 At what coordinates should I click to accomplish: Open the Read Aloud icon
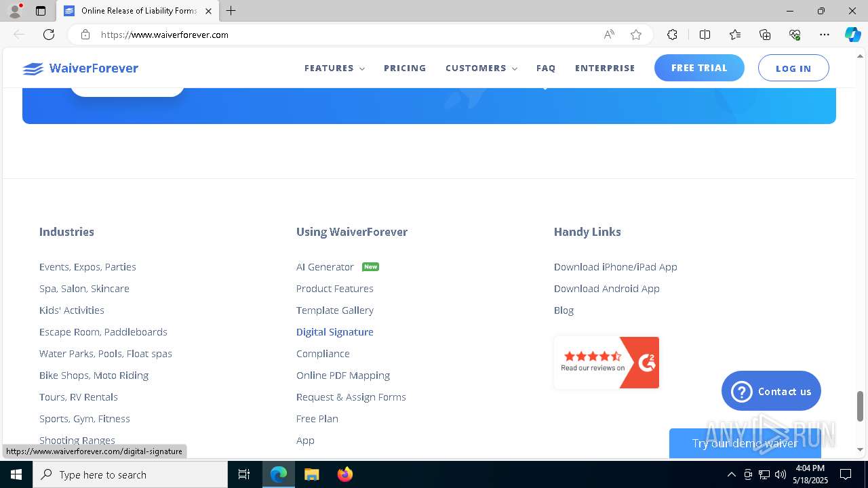click(609, 35)
